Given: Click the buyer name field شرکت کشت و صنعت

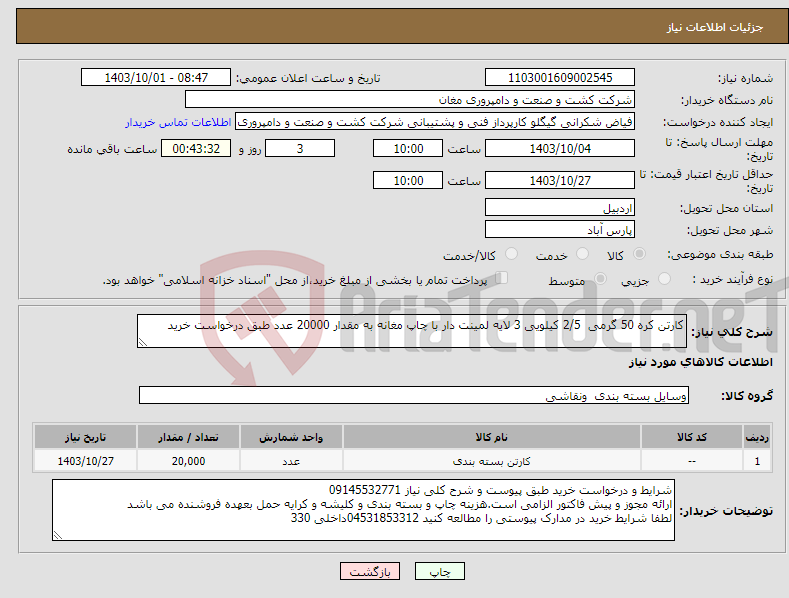Looking at the screenshot, I should (410, 100).
